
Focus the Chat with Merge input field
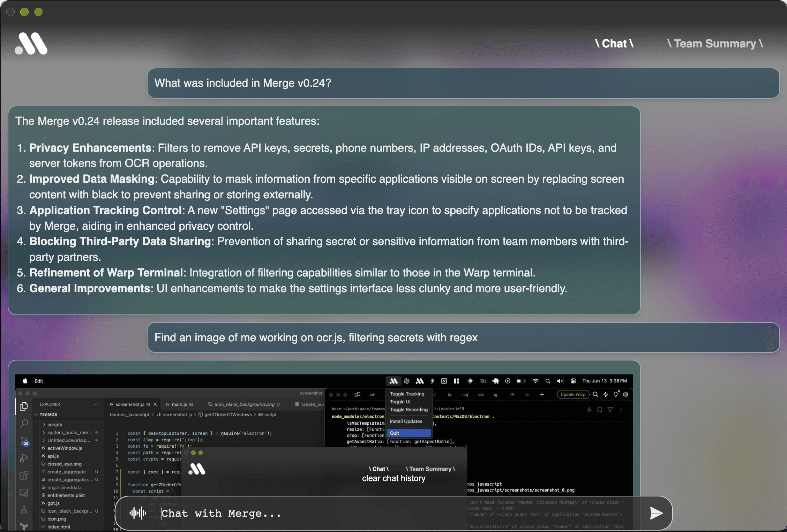(394, 513)
